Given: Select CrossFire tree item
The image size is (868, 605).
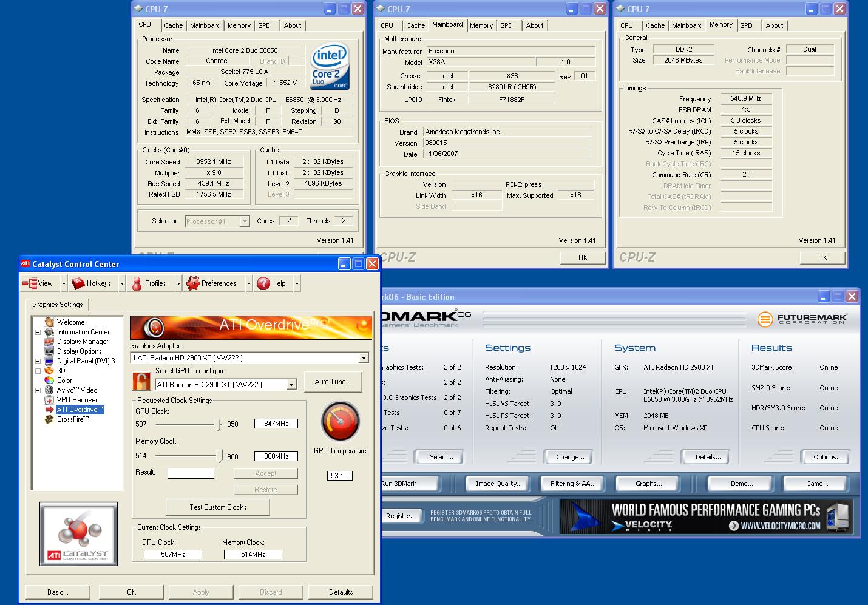Looking at the screenshot, I should click(73, 419).
